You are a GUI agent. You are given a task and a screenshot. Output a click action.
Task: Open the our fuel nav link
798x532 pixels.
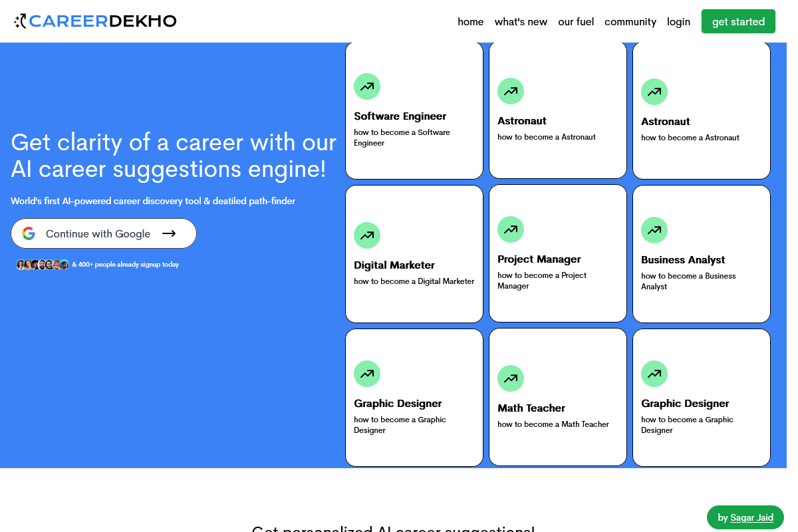[576, 21]
